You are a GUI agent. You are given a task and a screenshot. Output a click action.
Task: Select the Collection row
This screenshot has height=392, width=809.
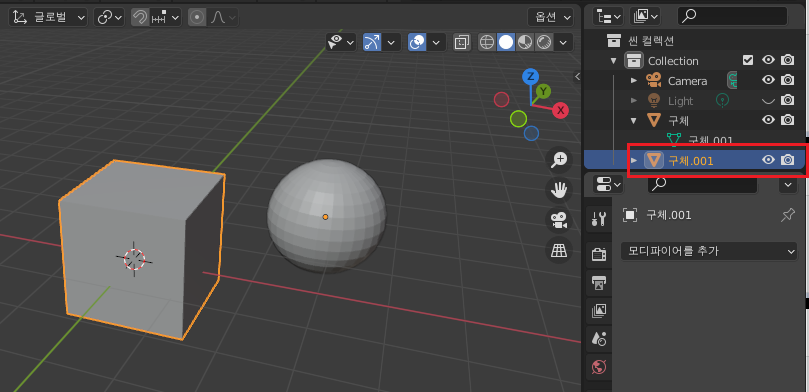tap(695, 61)
